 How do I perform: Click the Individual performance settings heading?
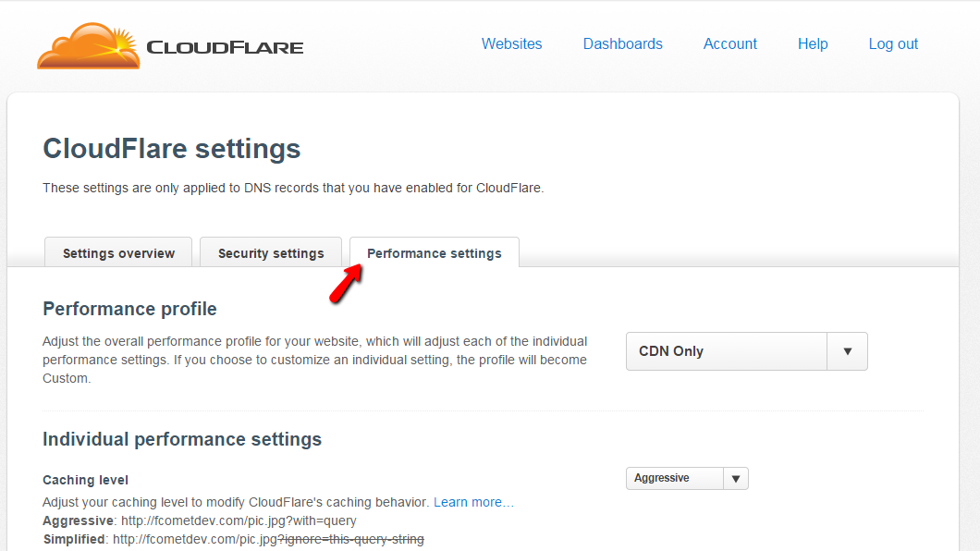coord(182,439)
